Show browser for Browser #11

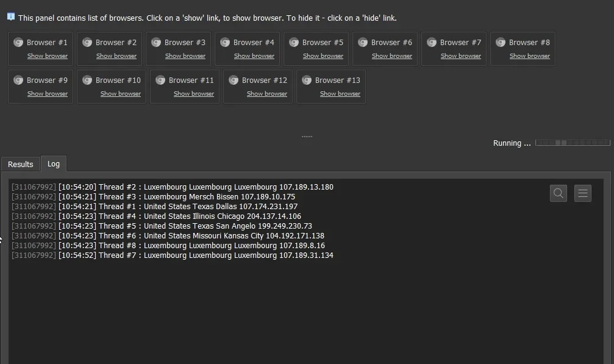point(194,94)
